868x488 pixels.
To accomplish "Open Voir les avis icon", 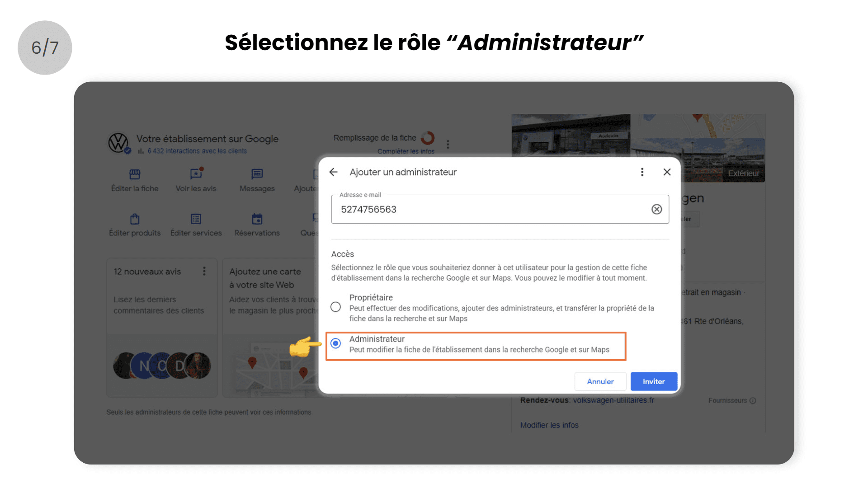I will point(196,174).
